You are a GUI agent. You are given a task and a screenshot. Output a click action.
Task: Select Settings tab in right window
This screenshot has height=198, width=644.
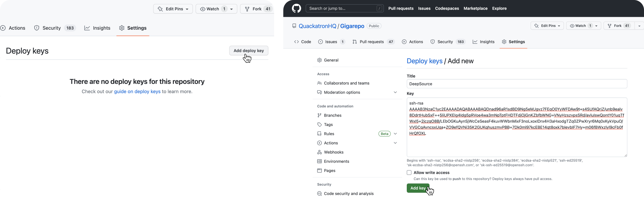(x=513, y=42)
